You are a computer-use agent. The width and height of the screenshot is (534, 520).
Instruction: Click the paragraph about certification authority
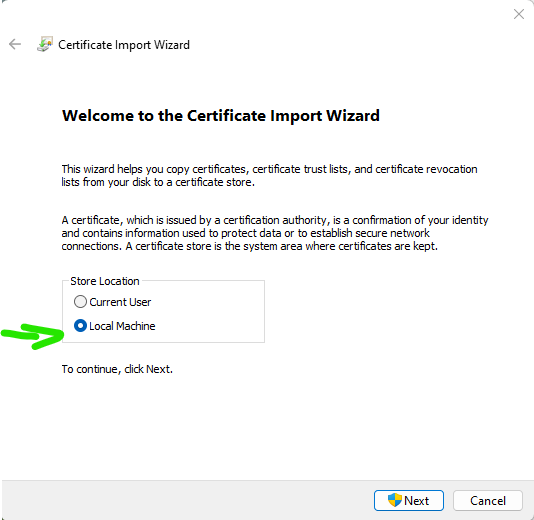[x=274, y=233]
